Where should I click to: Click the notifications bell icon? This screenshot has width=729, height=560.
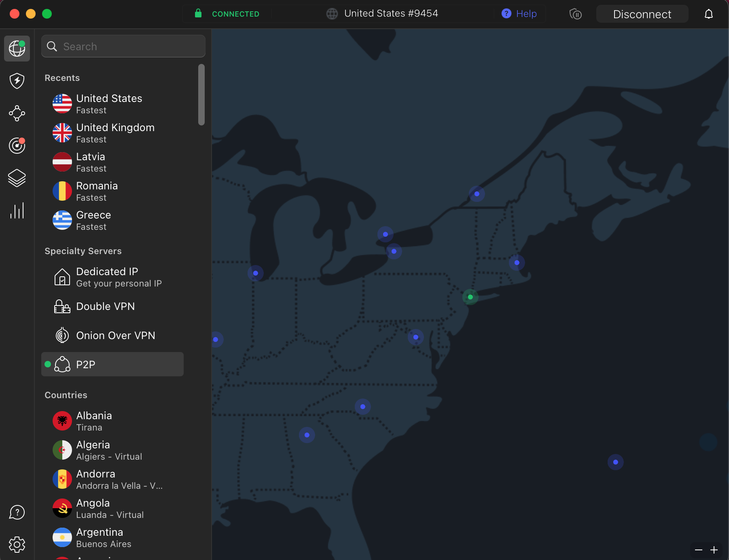point(709,14)
